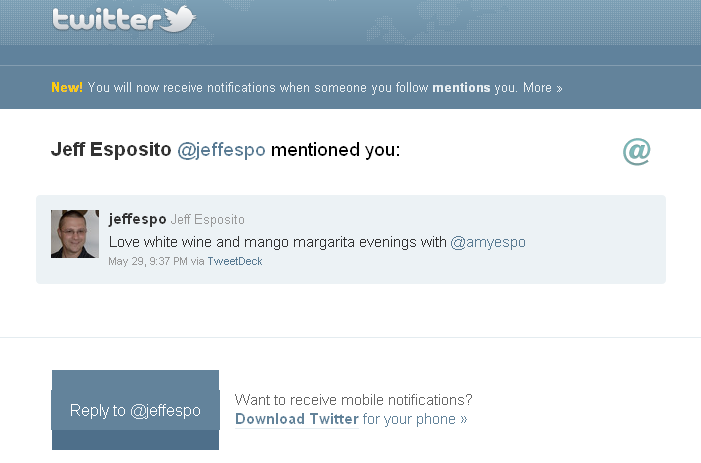Click the 'for your phone »' link
Image resolution: width=701 pixels, height=463 pixels.
[414, 419]
